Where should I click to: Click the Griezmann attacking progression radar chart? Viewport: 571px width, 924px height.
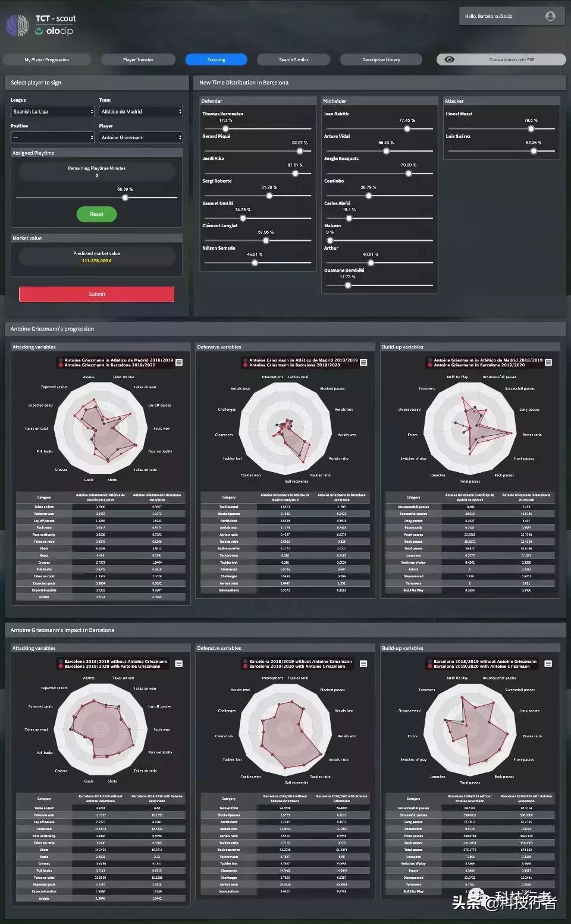pos(100,427)
